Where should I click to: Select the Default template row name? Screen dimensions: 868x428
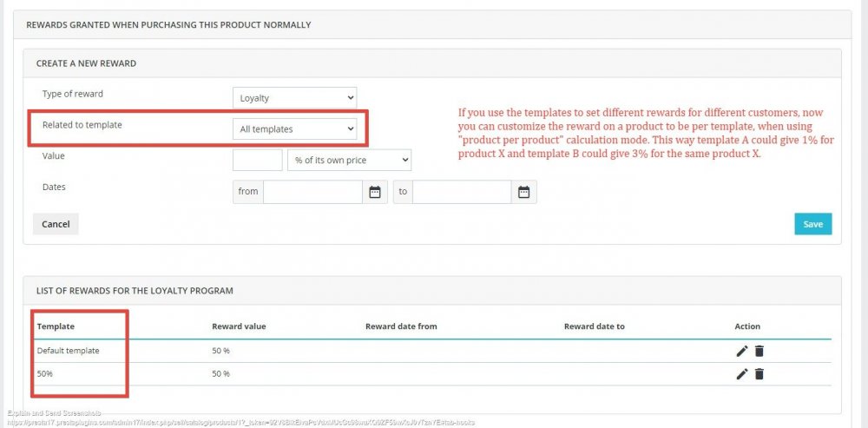pyautogui.click(x=68, y=351)
